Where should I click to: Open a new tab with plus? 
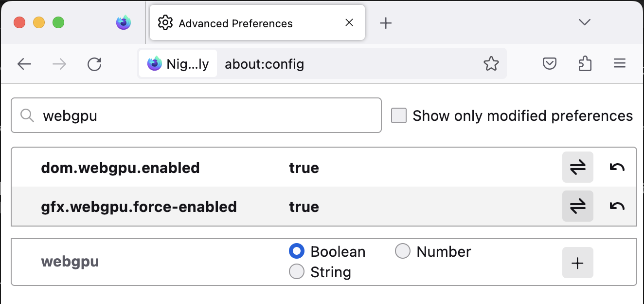click(386, 23)
